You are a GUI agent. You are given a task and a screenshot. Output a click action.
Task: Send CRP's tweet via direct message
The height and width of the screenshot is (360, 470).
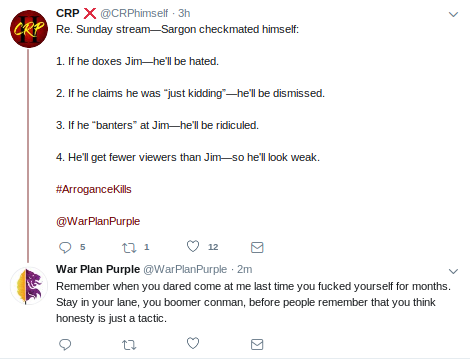[257, 247]
